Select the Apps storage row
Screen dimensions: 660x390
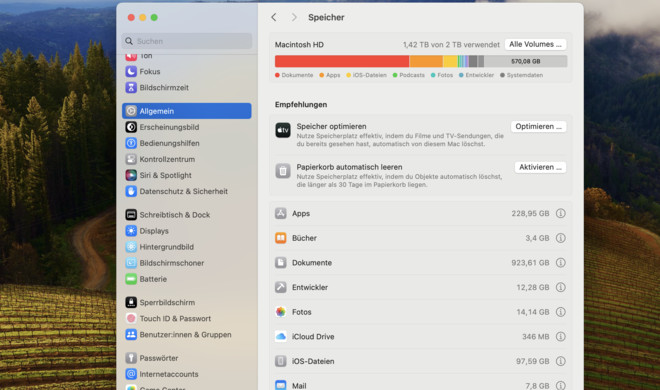(x=420, y=213)
